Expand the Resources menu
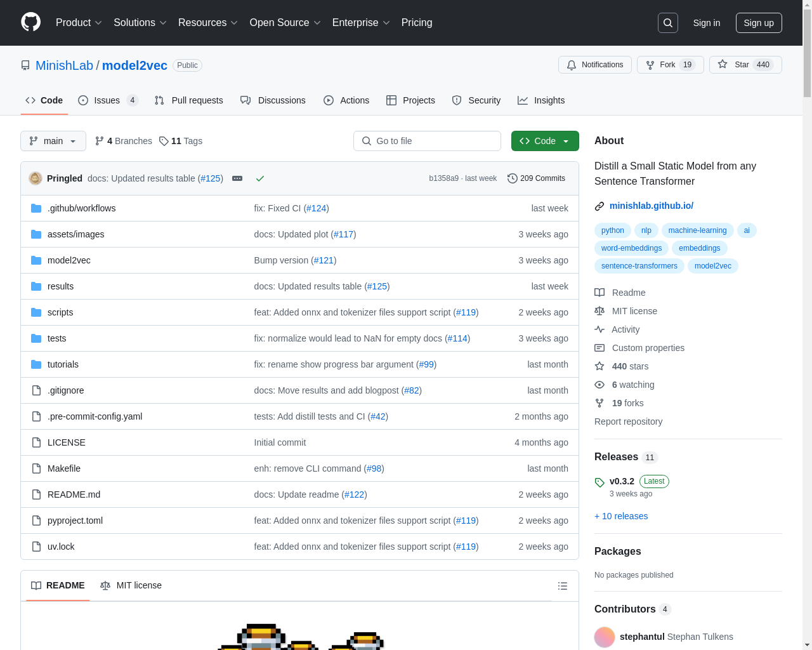This screenshot has height=650, width=812. (x=208, y=23)
